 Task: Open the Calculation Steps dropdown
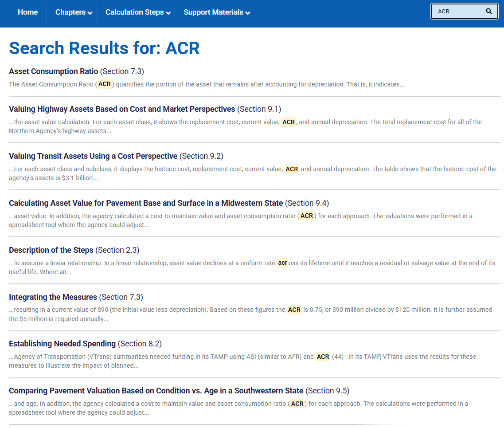(x=135, y=12)
